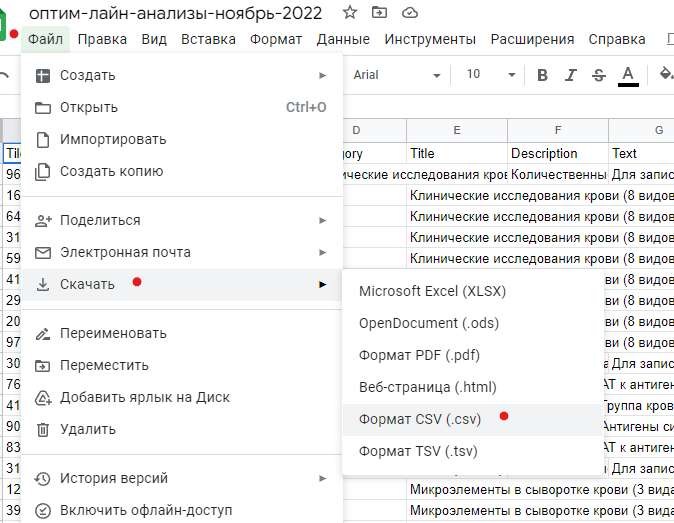Select Переименовать menu entry

pyautogui.click(x=182, y=333)
